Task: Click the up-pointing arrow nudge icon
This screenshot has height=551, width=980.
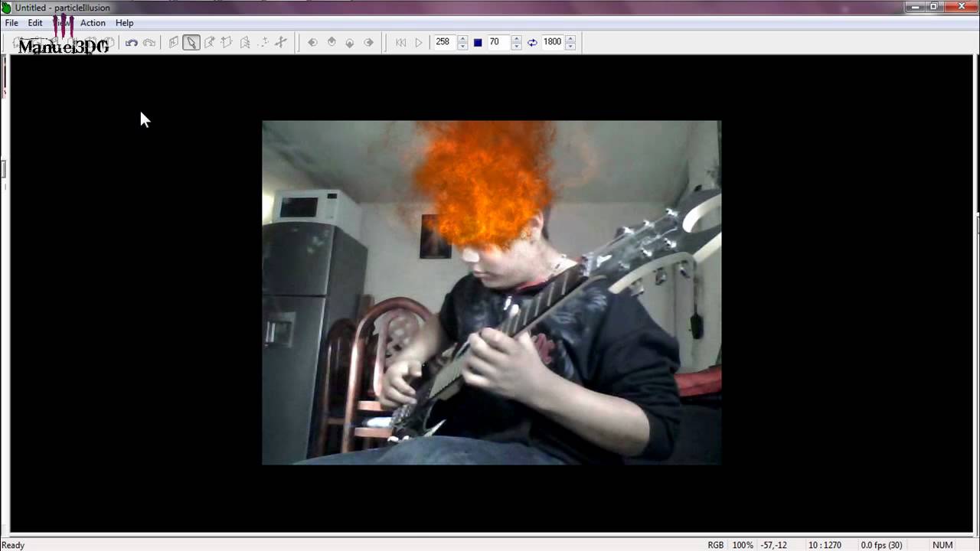Action: (x=332, y=43)
